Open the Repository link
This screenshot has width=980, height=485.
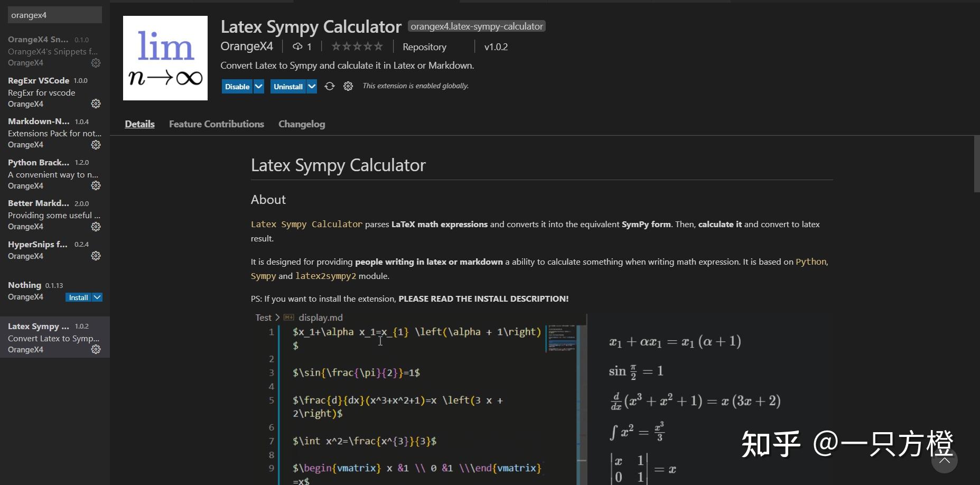424,46
